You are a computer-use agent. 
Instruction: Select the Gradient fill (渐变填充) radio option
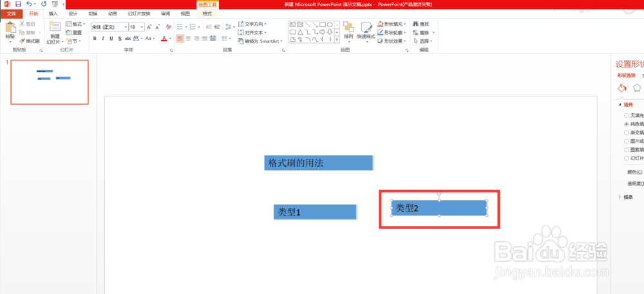coord(627,133)
